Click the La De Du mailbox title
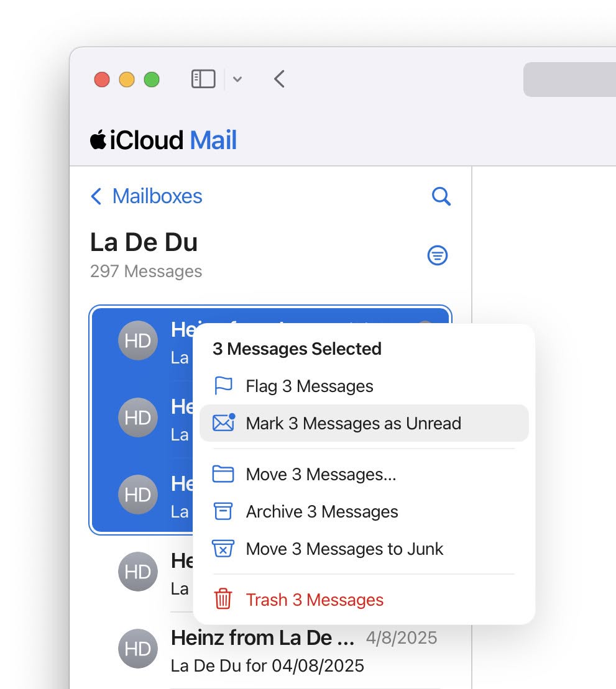This screenshot has width=616, height=689. (144, 242)
